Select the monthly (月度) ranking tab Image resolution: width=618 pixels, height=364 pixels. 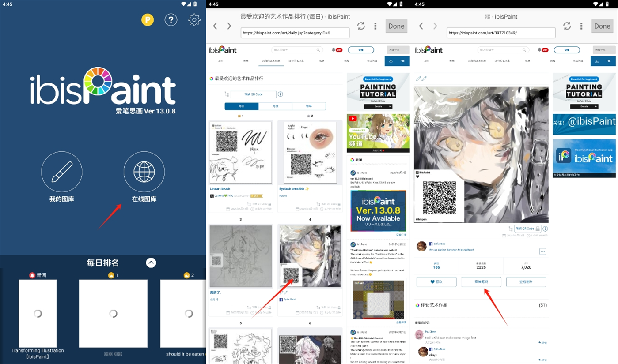pos(275,106)
